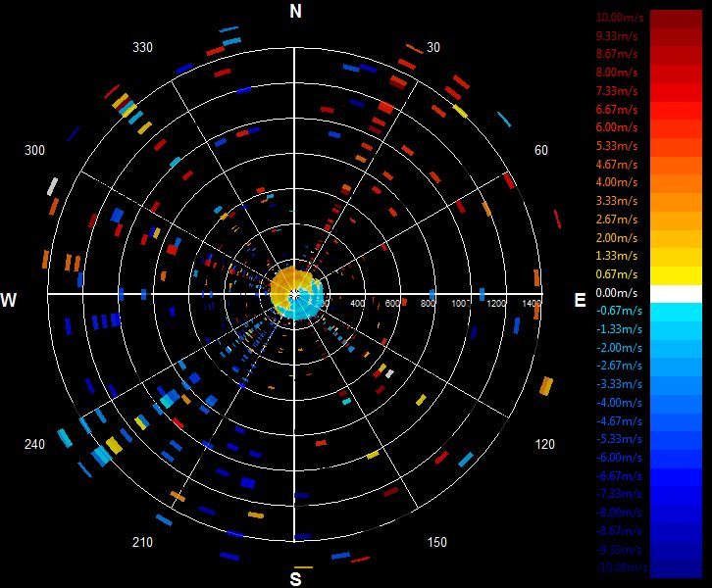This screenshot has width=712, height=588.
Task: Click the 800 range ring label
Action: coord(428,303)
